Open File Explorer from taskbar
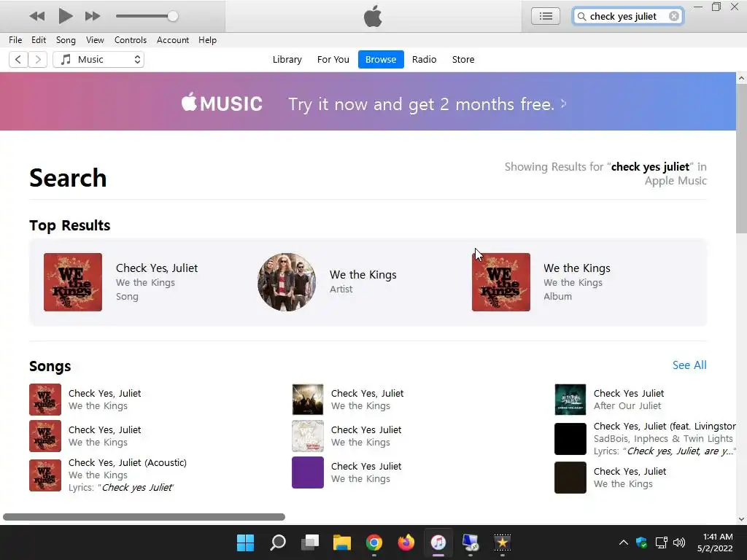 [x=341, y=542]
